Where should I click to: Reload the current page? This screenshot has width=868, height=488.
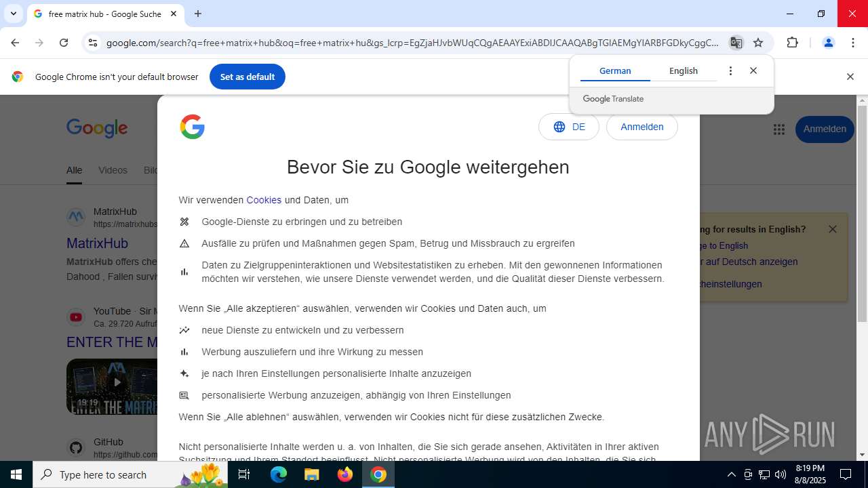coord(64,43)
